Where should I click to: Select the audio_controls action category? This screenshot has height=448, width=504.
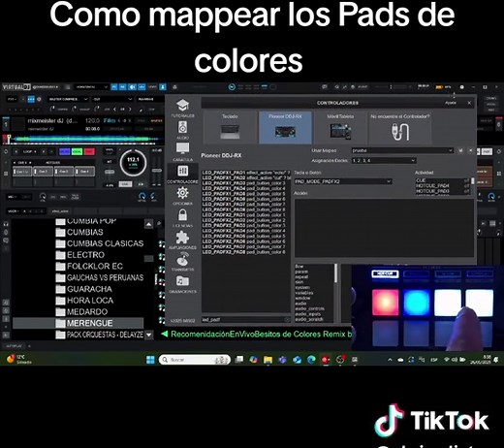309,308
